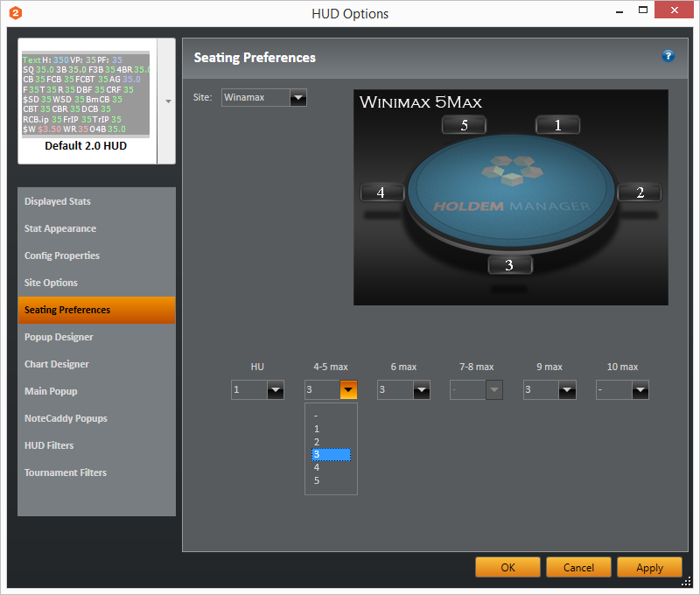Open Site Options section
This screenshot has width=700, height=595.
coord(96,283)
